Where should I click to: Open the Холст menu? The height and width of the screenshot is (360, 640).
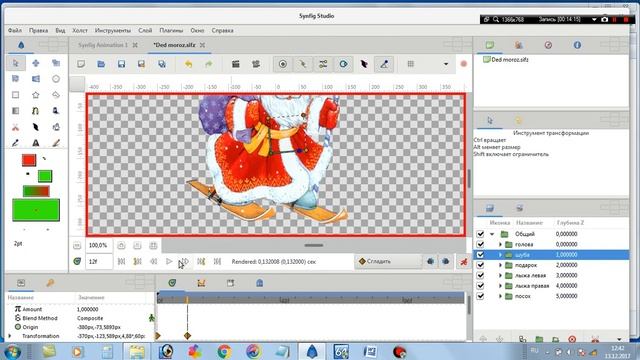pyautogui.click(x=80, y=31)
